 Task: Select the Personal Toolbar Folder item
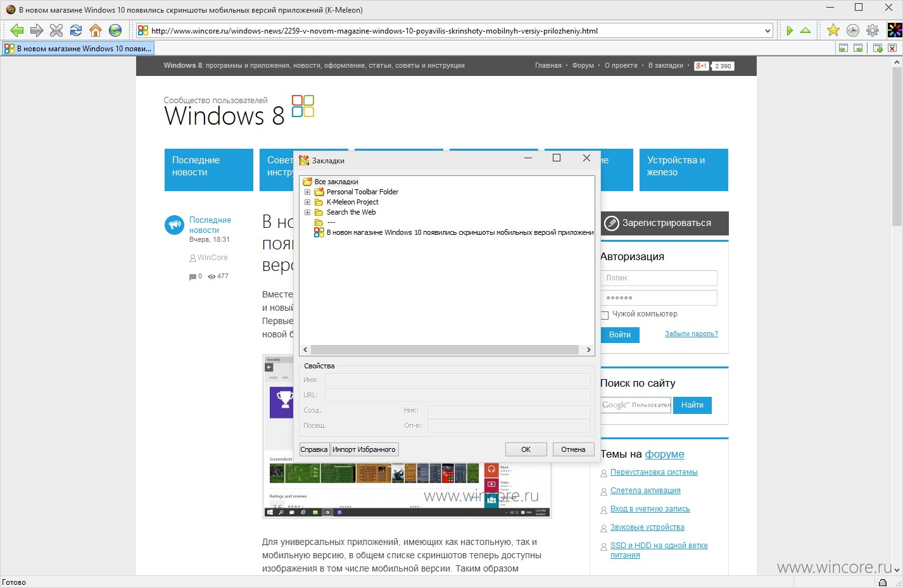362,192
